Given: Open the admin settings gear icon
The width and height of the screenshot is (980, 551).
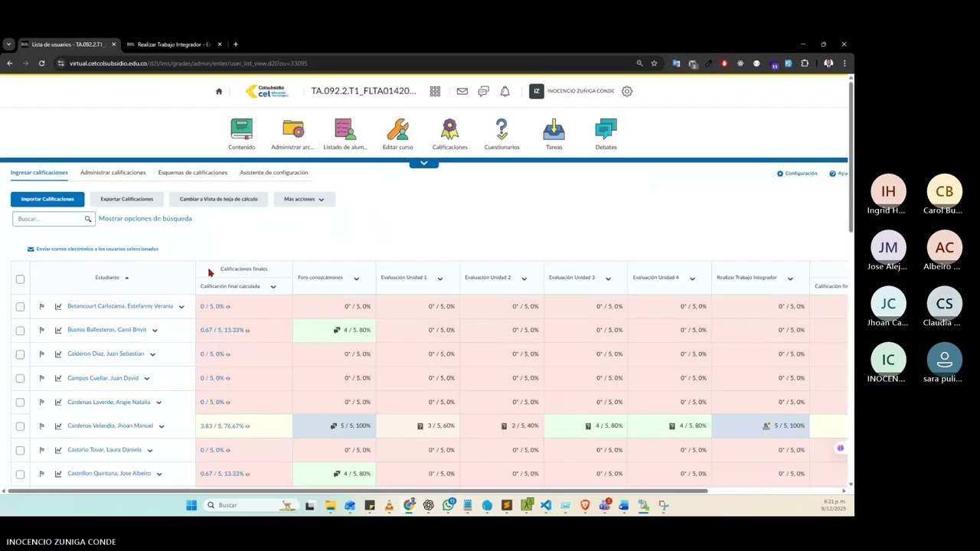Looking at the screenshot, I should [x=627, y=91].
